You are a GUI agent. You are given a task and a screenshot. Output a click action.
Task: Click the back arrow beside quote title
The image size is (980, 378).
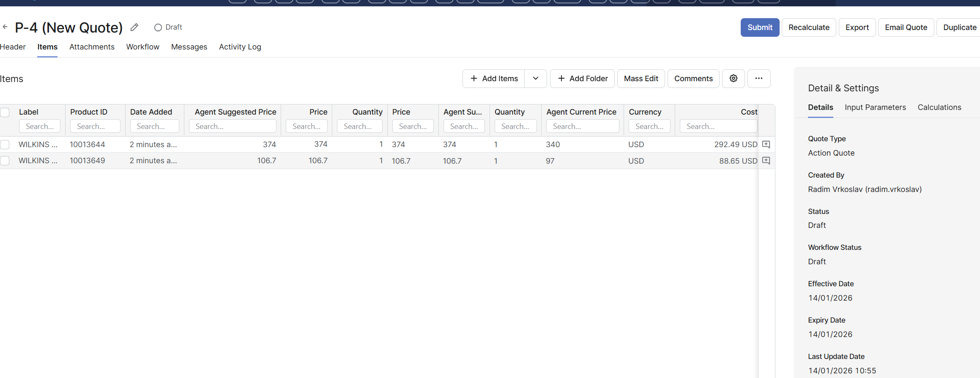point(5,27)
